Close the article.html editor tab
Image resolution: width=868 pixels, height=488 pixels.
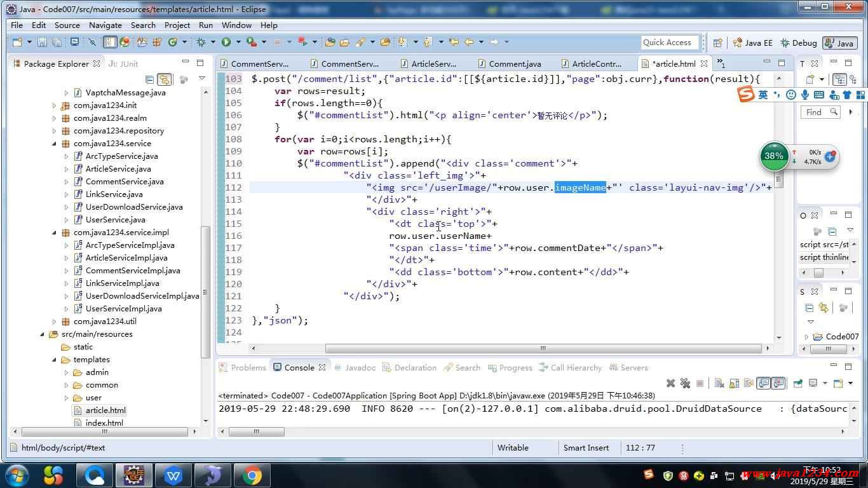(704, 64)
